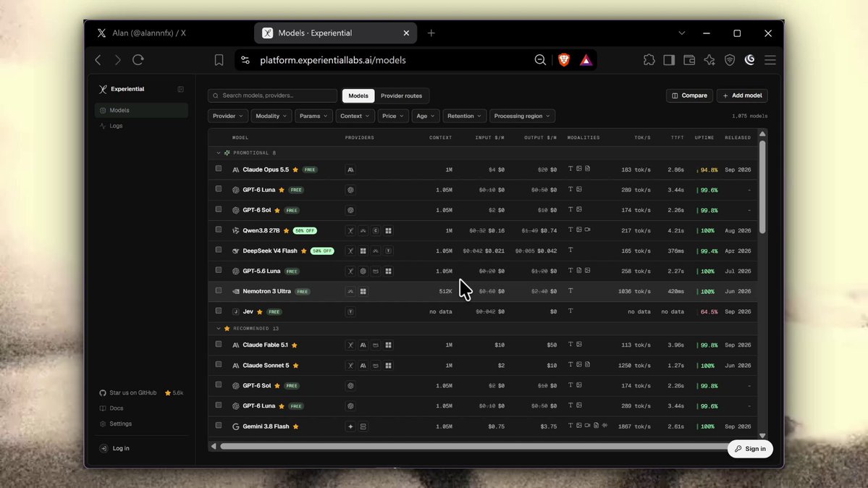
Task: Open the Context filter dropdown
Action: click(x=355, y=116)
